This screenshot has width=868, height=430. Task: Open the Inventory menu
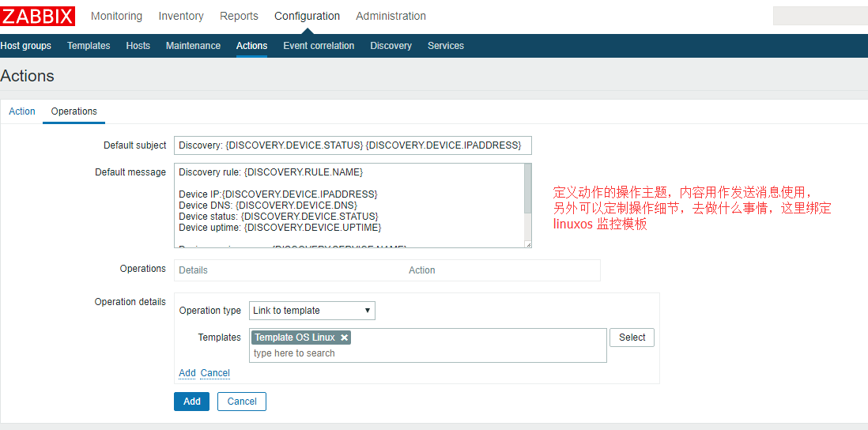point(181,16)
